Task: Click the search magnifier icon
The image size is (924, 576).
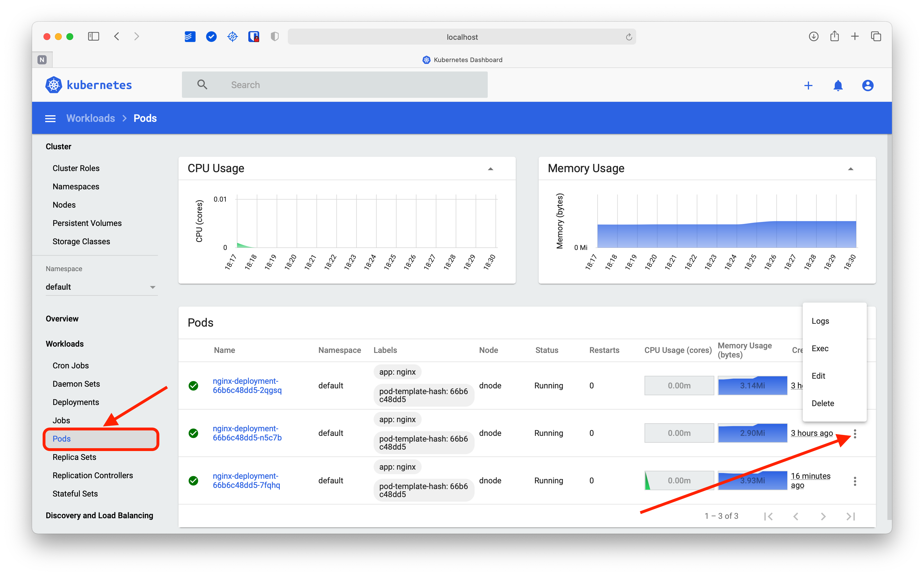Action: pyautogui.click(x=202, y=85)
